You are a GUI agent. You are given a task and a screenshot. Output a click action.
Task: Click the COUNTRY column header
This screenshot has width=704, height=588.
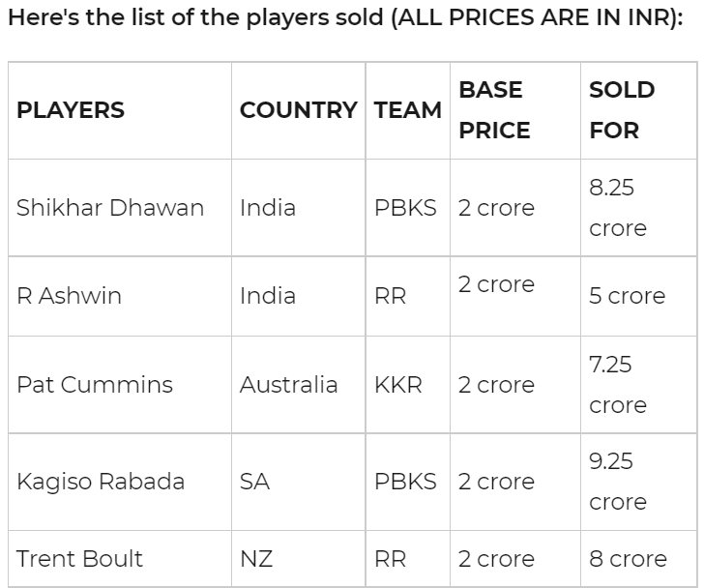(x=298, y=110)
